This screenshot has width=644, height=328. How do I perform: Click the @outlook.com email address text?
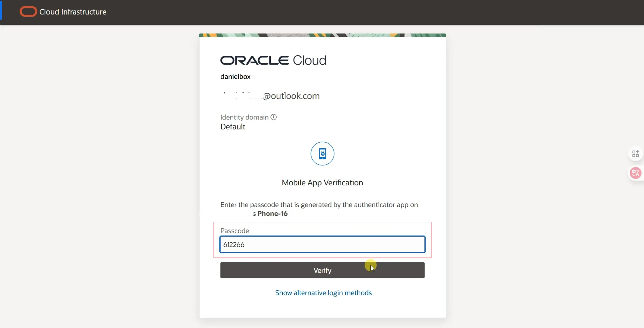click(291, 96)
